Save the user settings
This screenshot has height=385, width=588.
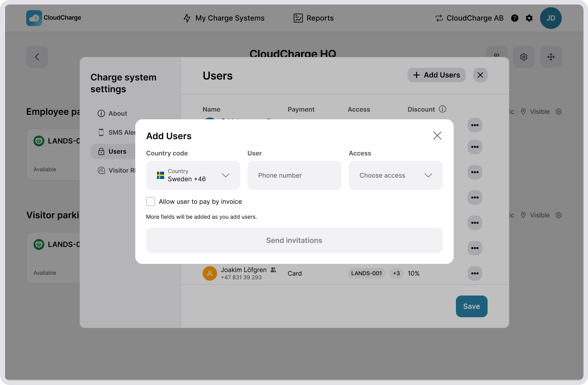click(472, 306)
